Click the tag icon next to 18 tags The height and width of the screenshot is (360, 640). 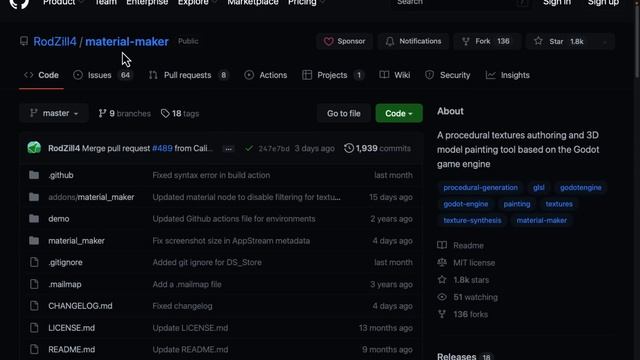[x=165, y=113]
